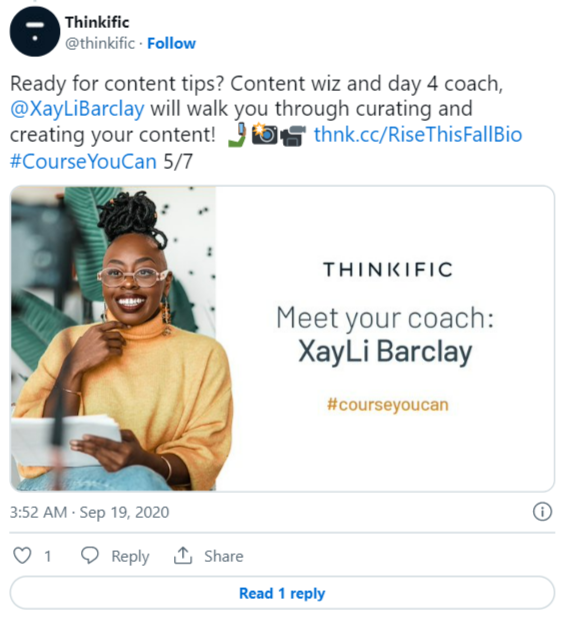570x621 pixels.
Task: Click the Read 1 reply button
Action: pyautogui.click(x=282, y=593)
